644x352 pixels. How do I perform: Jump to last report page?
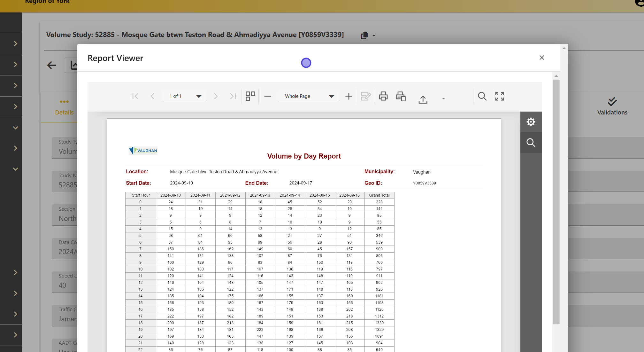click(x=233, y=96)
